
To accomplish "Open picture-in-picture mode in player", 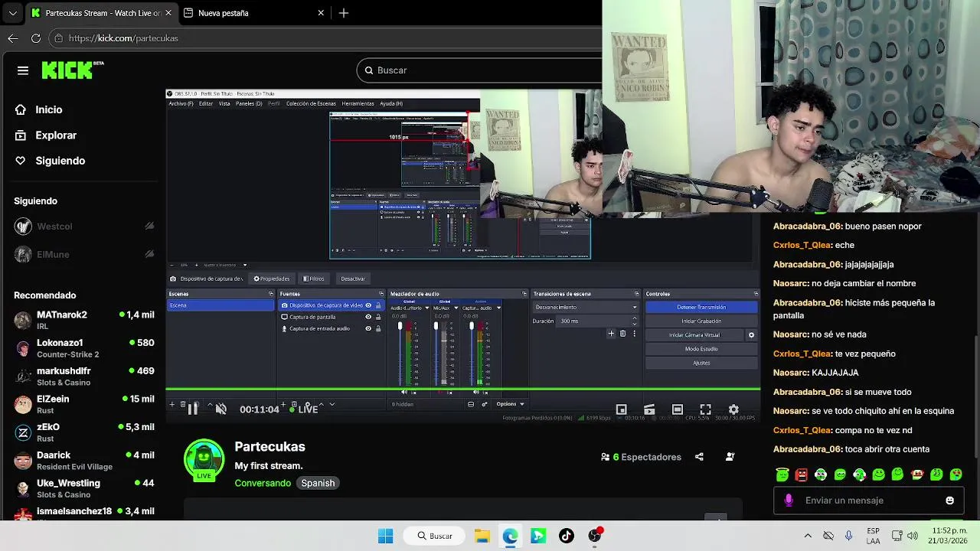I will pyautogui.click(x=622, y=409).
